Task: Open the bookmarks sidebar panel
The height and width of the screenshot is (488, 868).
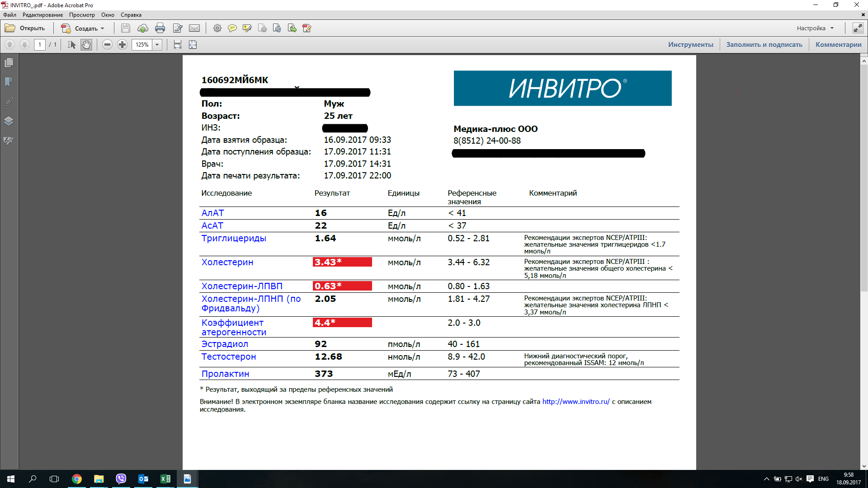Action: click(x=9, y=82)
